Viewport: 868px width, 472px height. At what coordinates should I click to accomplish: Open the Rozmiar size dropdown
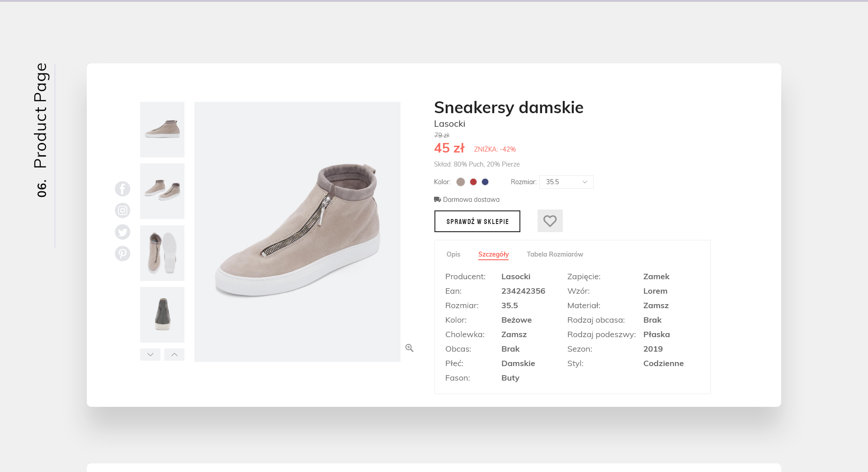(x=566, y=182)
